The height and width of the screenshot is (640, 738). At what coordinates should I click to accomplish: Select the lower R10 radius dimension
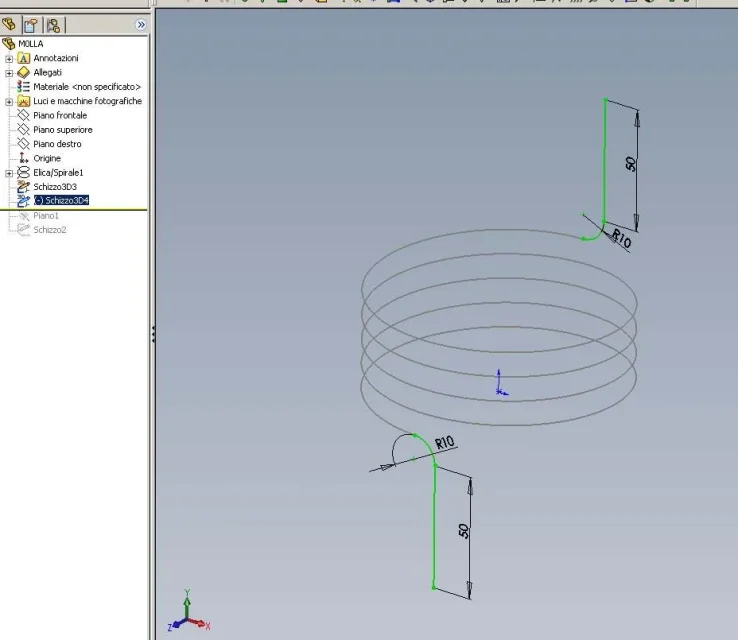point(444,442)
